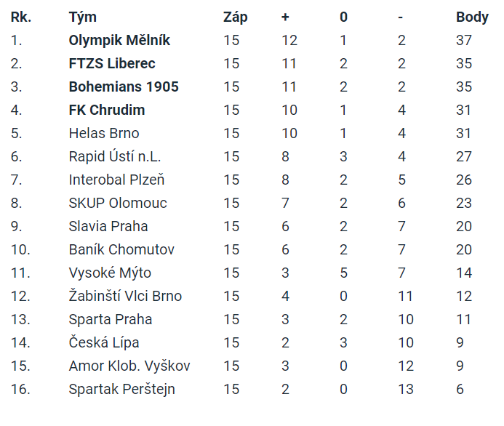The height and width of the screenshot is (426, 504).
Task: Open Interobal Plzeň team entry
Action: [x=116, y=180]
